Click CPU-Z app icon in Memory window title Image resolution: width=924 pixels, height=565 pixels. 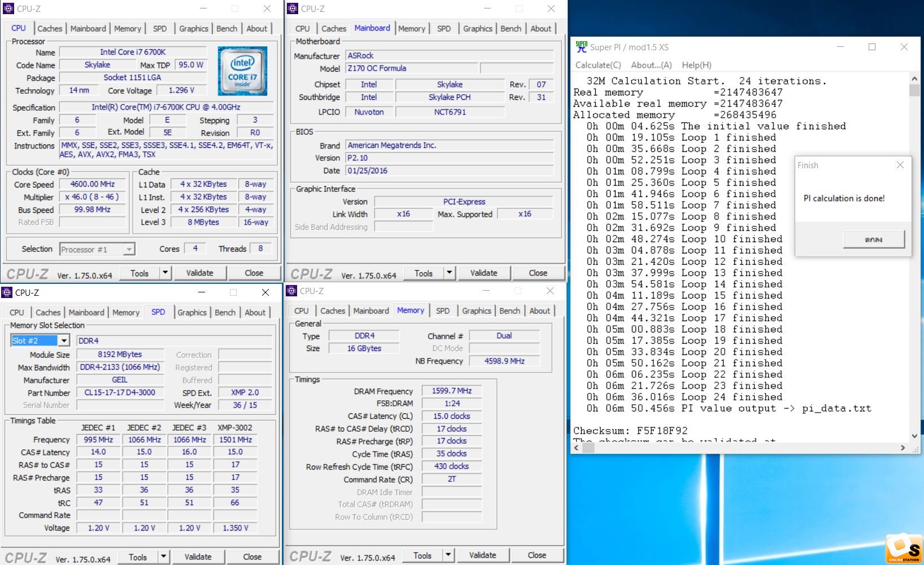pos(291,291)
